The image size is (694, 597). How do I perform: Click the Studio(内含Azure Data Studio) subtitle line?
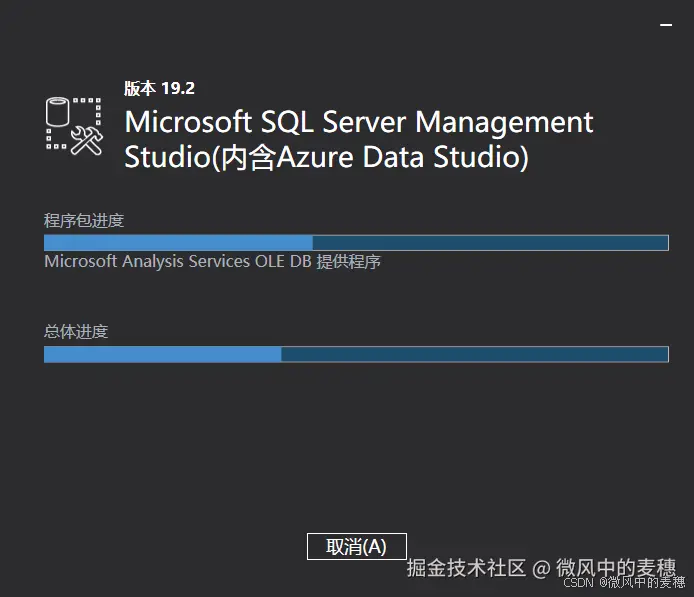326,157
